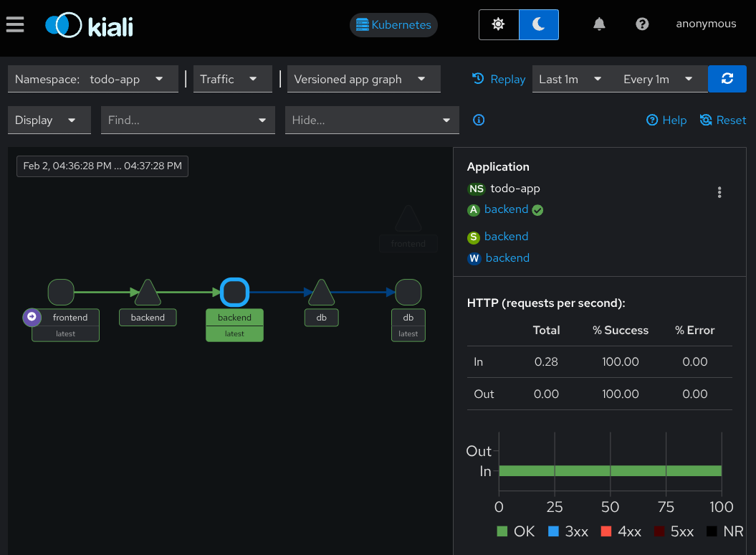Open the Versioned app graph dropdown

(x=364, y=79)
